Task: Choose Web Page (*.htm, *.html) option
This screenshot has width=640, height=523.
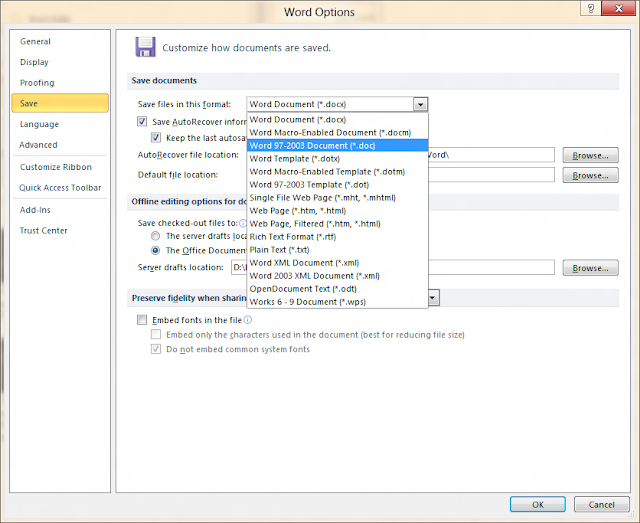Action: click(x=338, y=211)
